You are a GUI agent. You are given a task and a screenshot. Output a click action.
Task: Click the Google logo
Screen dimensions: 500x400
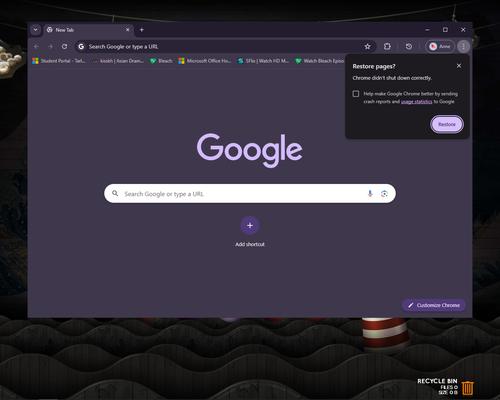(250, 150)
